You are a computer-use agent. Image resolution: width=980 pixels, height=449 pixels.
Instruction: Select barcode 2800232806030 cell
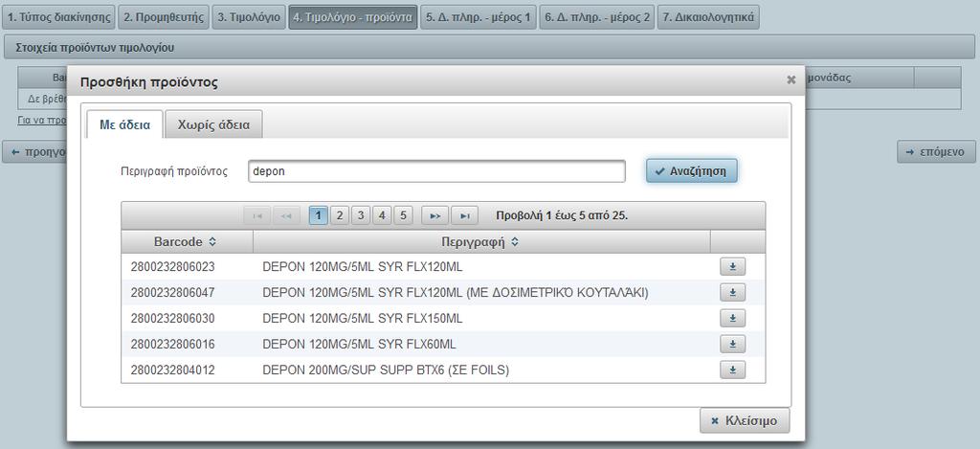click(x=172, y=319)
